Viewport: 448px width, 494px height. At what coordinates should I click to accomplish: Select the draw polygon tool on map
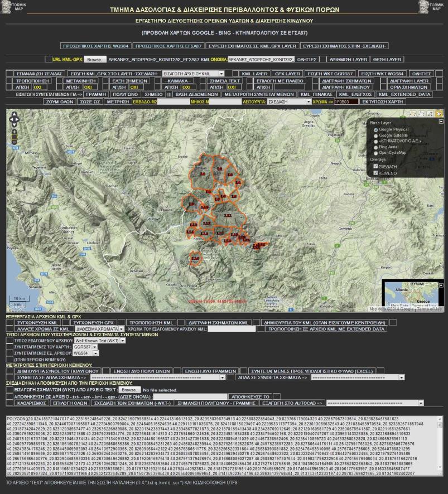tap(413, 114)
